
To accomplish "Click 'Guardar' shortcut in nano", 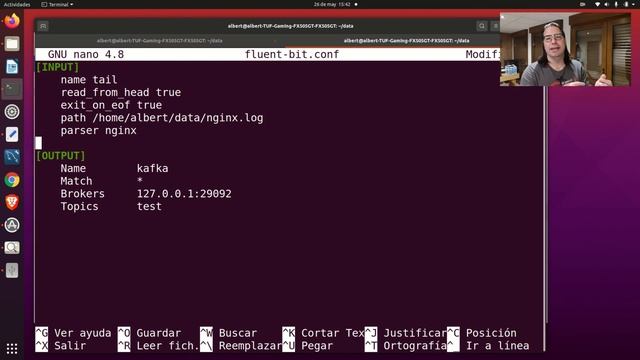I will pos(149,333).
